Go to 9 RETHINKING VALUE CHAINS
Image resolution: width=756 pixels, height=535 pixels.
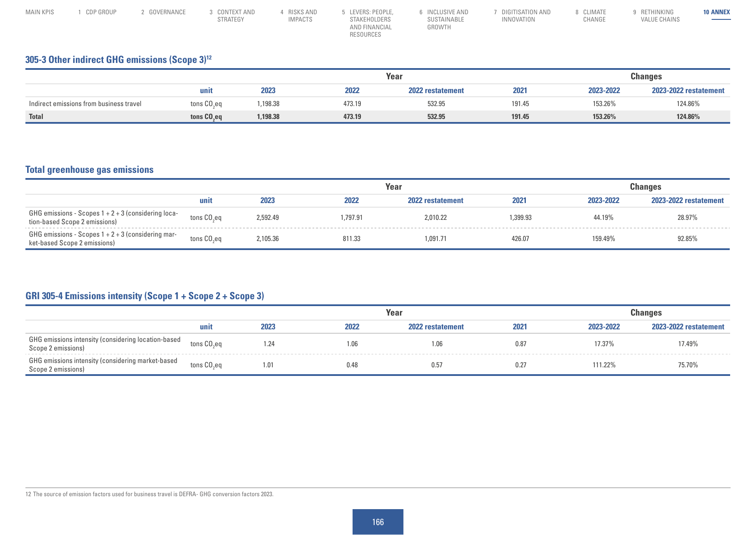[x=656, y=16]
